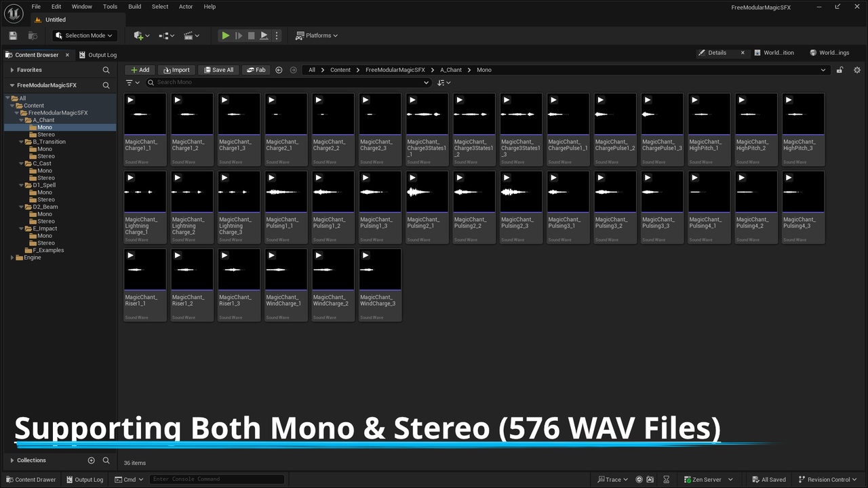
Task: Click the Content breadcrumb in path bar
Action: pos(340,70)
